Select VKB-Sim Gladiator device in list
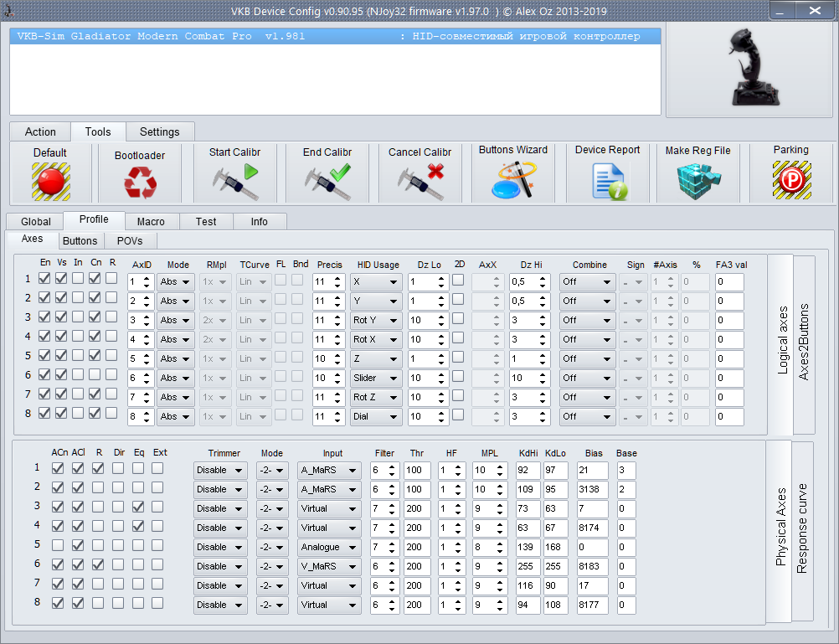The height and width of the screenshot is (644, 839). pyautogui.click(x=335, y=36)
